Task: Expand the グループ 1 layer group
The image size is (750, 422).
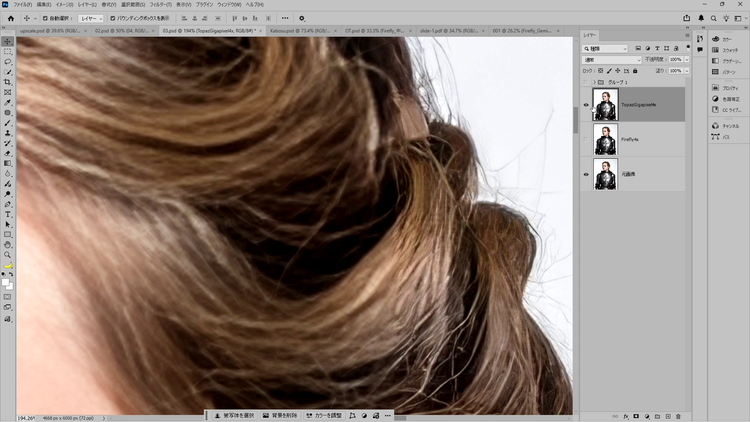Action: [594, 82]
